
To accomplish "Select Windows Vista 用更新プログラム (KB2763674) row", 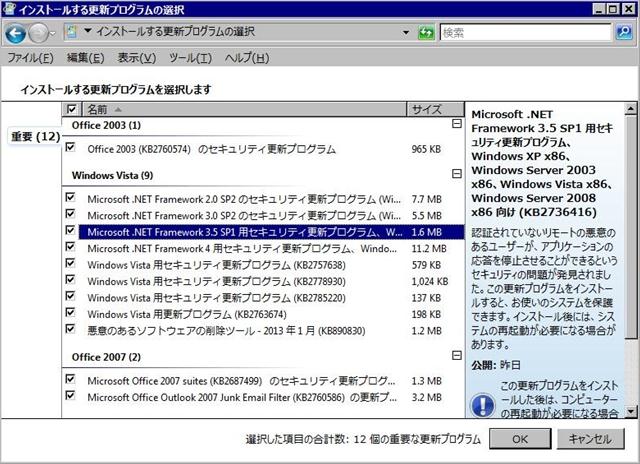I will click(264, 314).
